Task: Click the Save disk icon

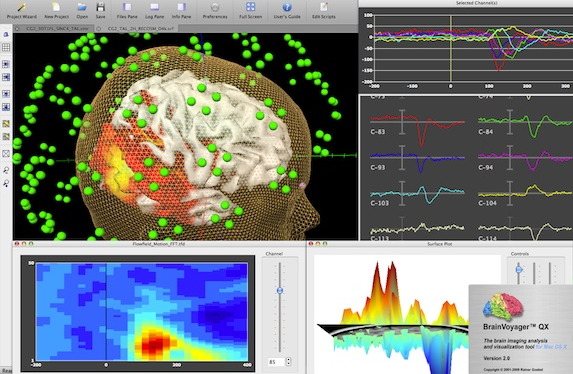Action: point(100,10)
